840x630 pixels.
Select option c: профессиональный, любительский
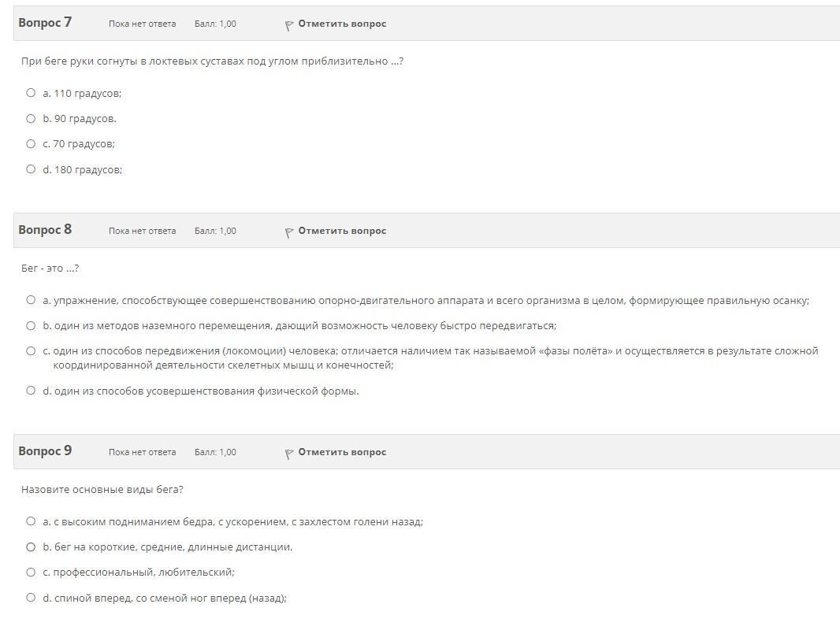pos(31,573)
